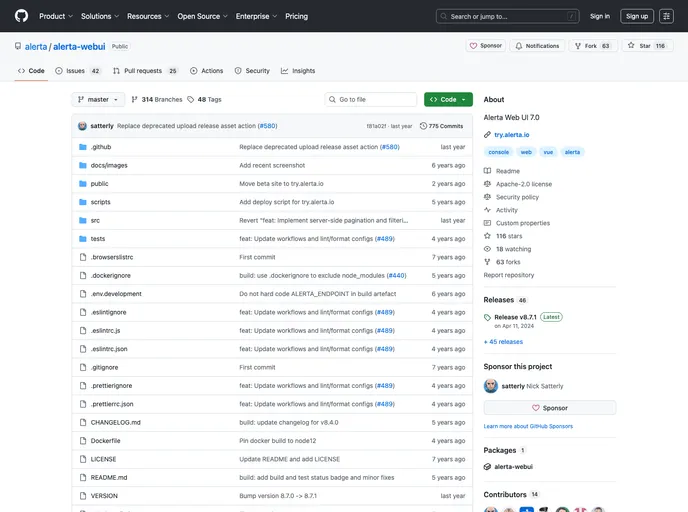Screen dimensions: 688x512
Task: Open the alerta-webui package
Action: coord(513,467)
